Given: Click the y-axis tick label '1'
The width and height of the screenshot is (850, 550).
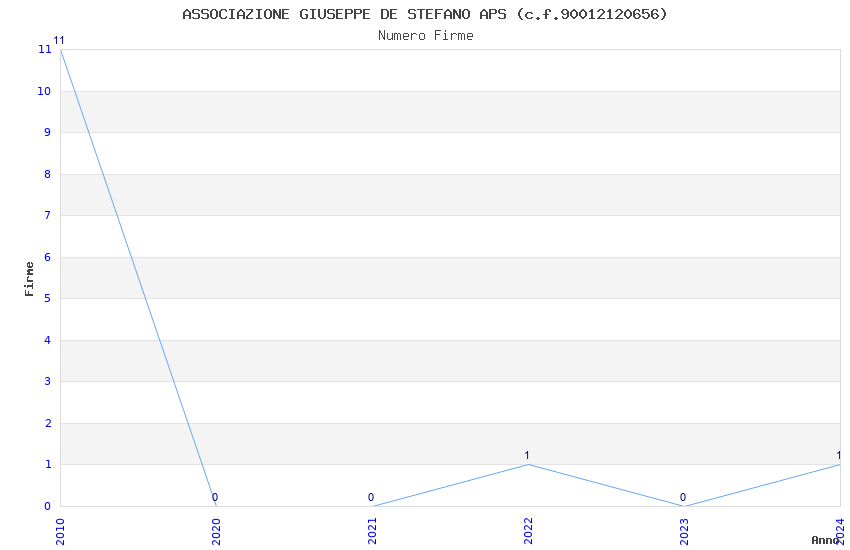Looking at the screenshot, I should click(48, 464).
